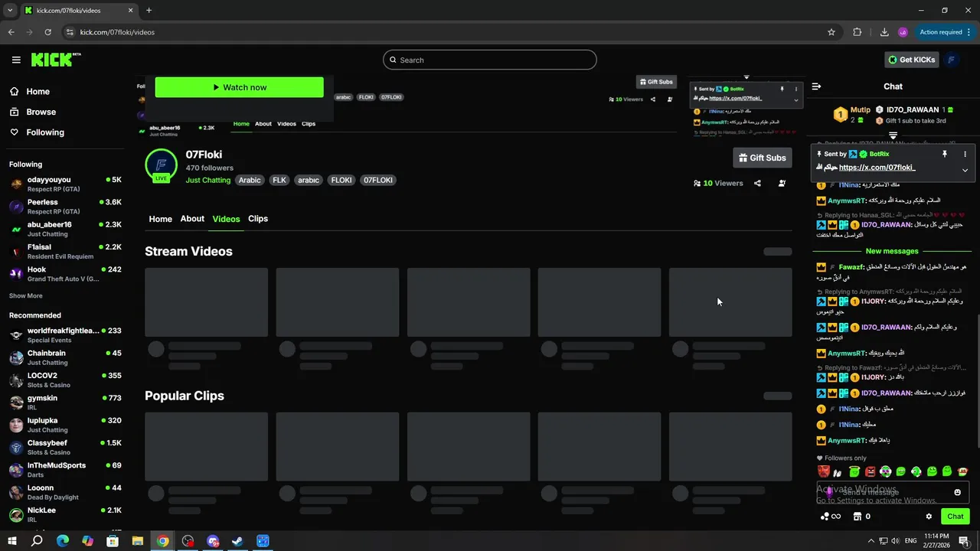Unpin the BotRix pinned message

[x=944, y=154]
